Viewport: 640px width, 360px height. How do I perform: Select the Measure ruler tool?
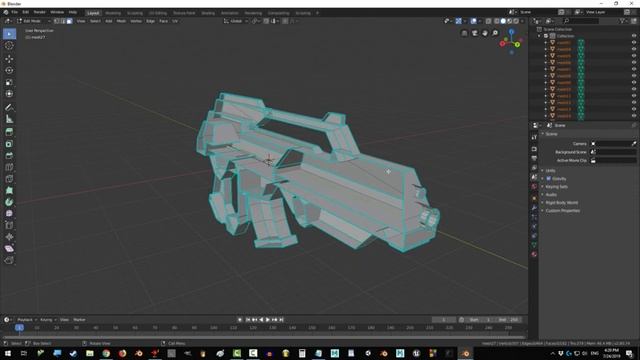9,119
